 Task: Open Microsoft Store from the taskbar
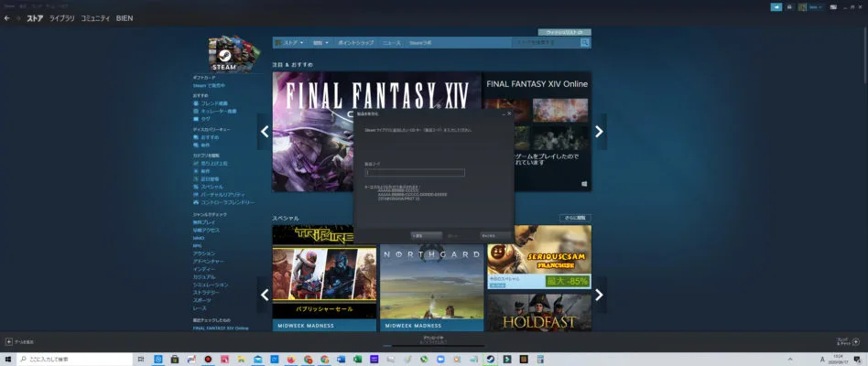(x=174, y=360)
